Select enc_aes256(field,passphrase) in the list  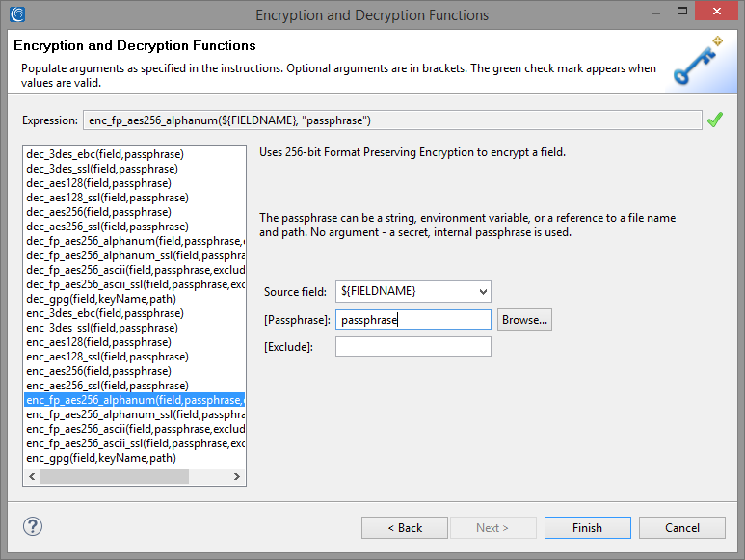[99, 371]
